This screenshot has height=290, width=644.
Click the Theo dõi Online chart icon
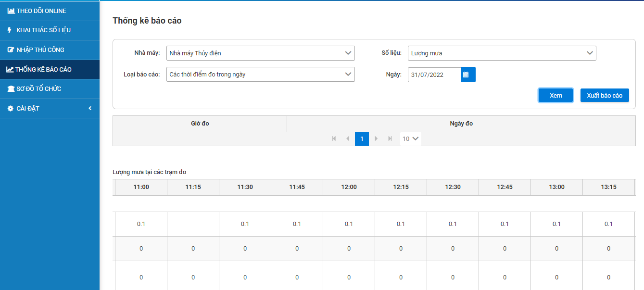(11, 11)
